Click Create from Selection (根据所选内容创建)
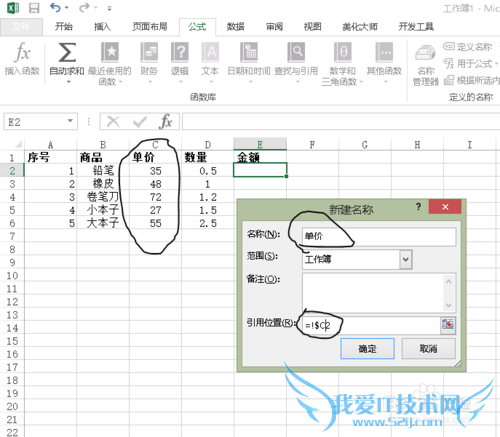 [x=472, y=80]
